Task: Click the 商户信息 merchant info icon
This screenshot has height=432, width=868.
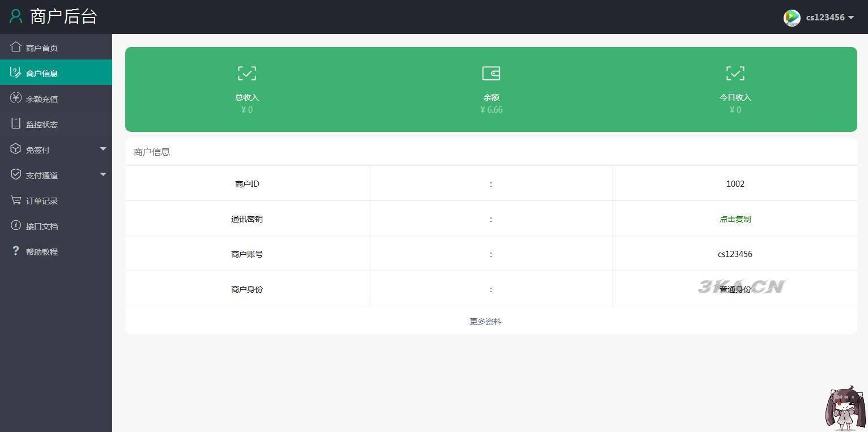Action: point(16,72)
